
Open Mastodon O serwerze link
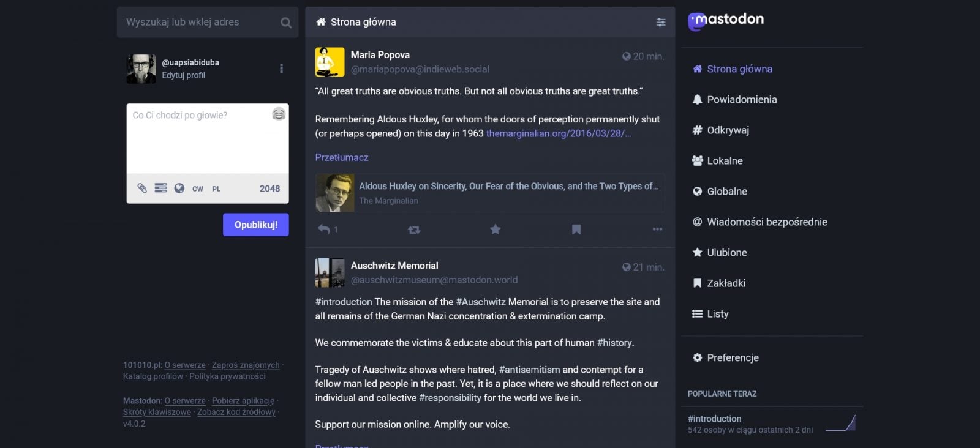[185, 401]
